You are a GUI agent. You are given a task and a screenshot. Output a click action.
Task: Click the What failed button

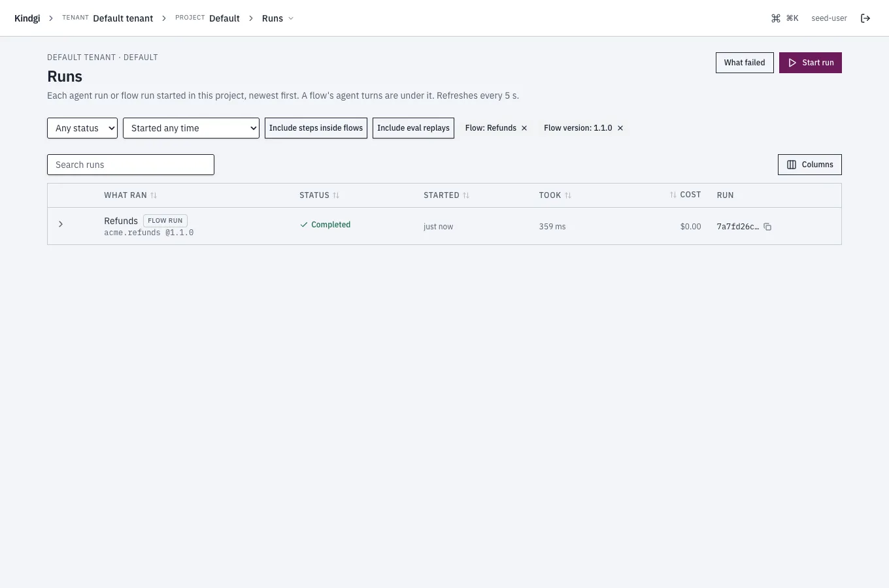[x=745, y=63]
